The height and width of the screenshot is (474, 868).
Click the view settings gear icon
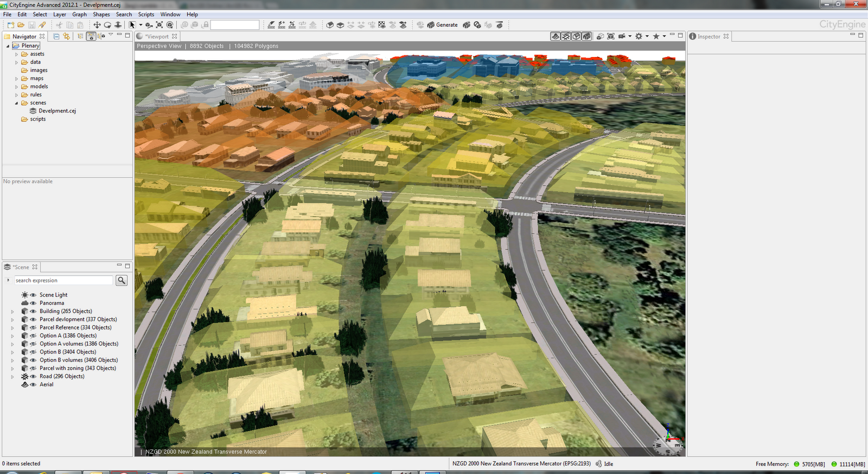click(x=639, y=36)
